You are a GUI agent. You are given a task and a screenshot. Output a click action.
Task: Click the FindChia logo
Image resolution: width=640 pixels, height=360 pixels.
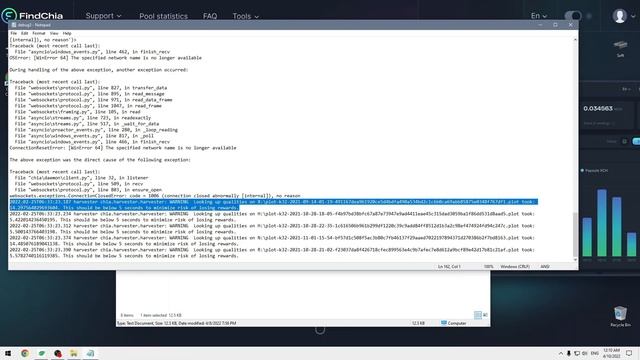click(32, 16)
